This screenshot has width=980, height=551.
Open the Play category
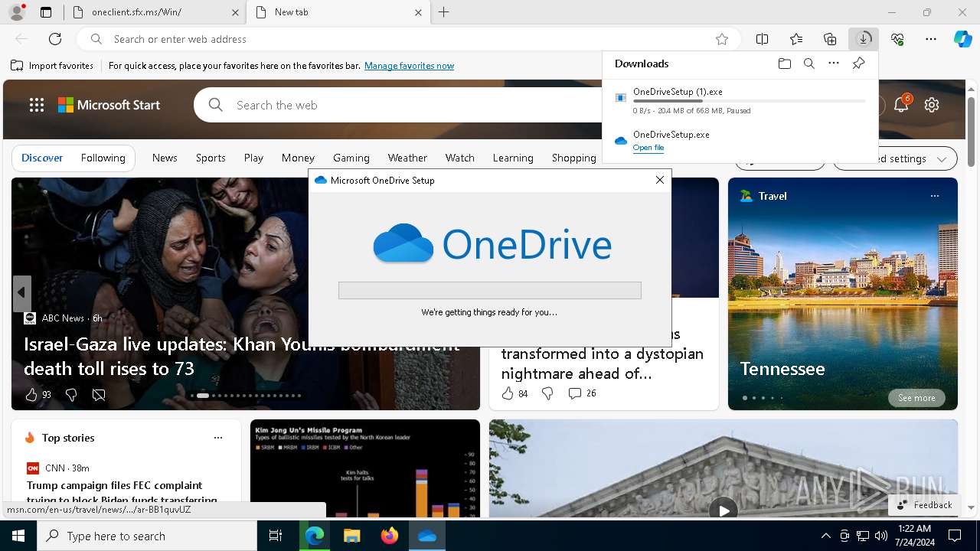coord(253,158)
